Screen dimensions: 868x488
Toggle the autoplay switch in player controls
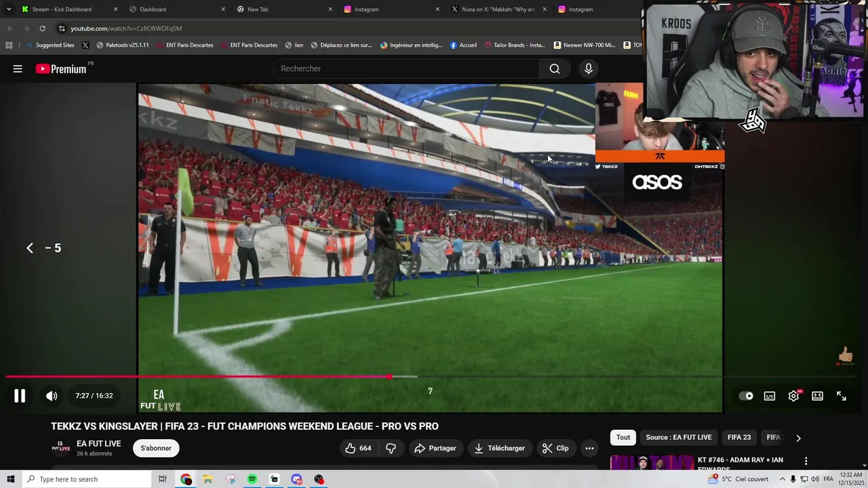[x=746, y=396]
